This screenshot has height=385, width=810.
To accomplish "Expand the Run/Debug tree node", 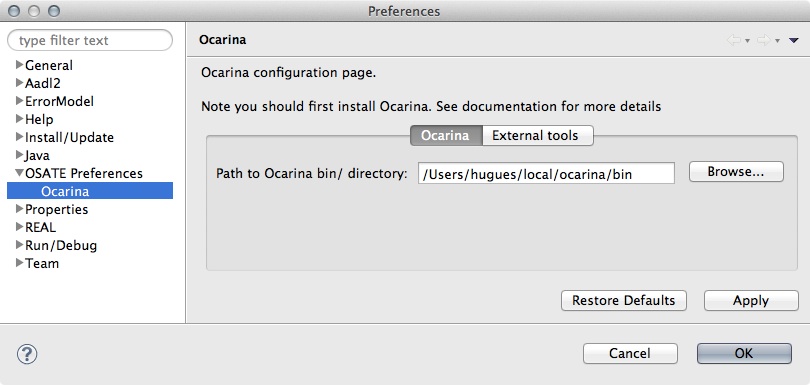I will coord(20,245).
